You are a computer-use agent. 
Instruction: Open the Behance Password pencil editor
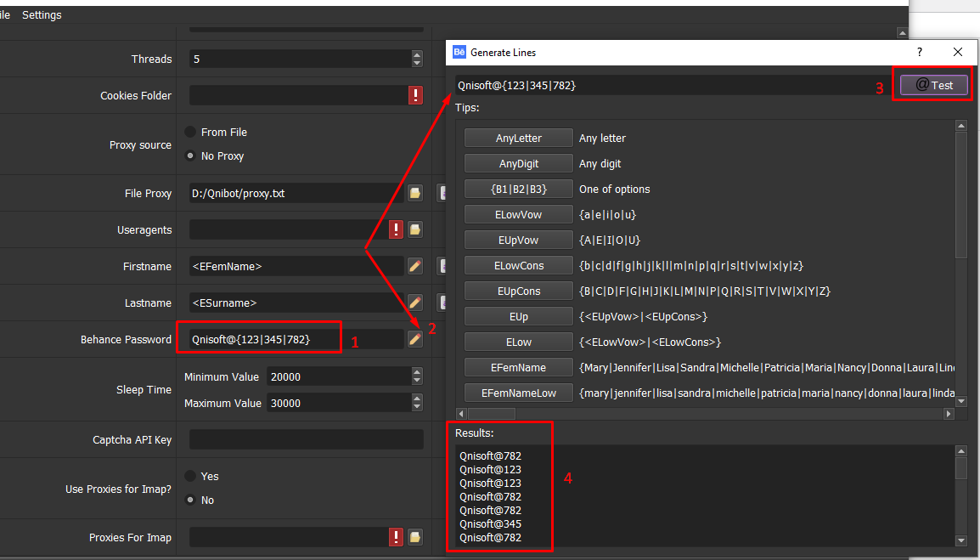tap(415, 339)
